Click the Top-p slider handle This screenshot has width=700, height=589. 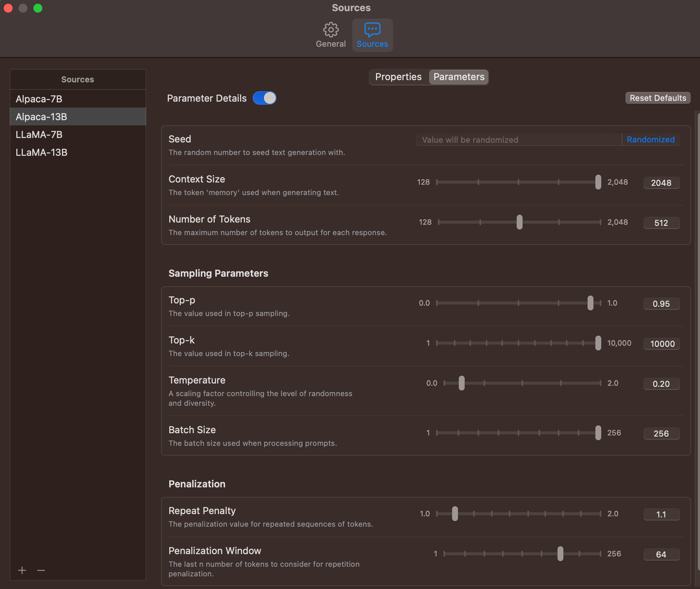point(590,303)
